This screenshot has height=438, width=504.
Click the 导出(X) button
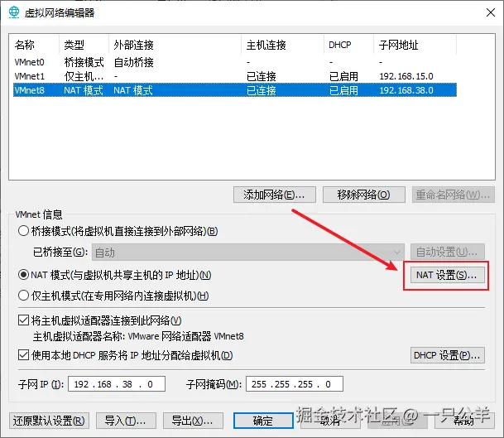193,421
